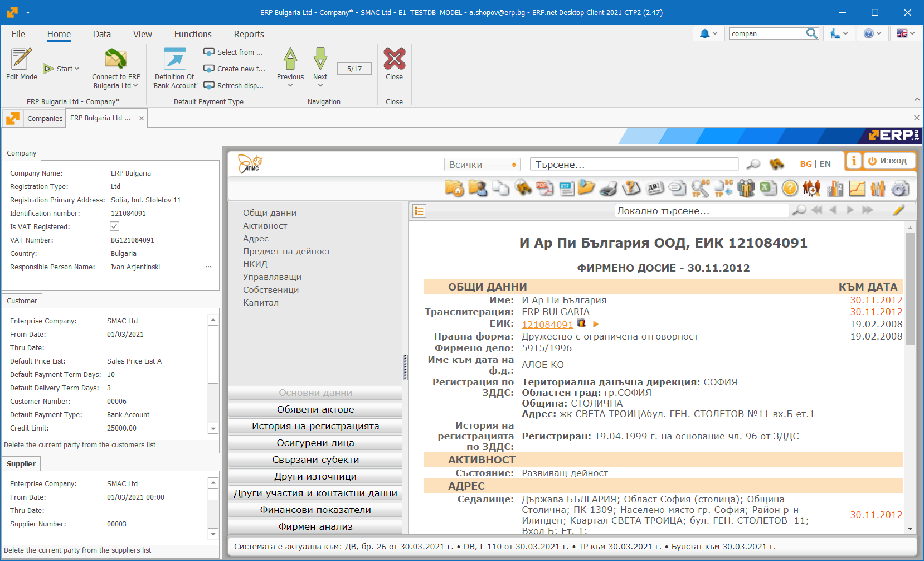Toggle the info panel with i button

(x=854, y=161)
